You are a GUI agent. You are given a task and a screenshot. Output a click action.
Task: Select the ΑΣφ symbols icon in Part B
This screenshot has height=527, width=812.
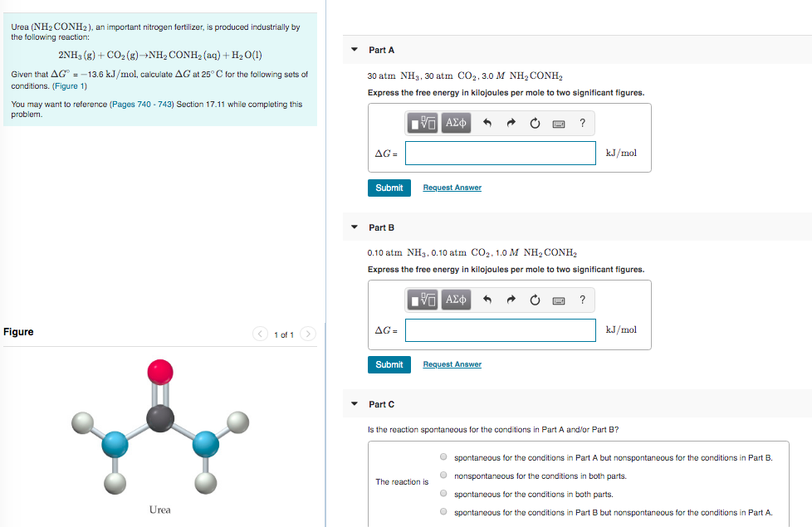tap(455, 300)
